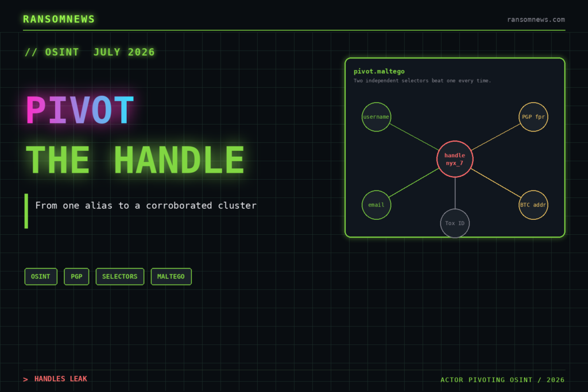This screenshot has width=588, height=392.
Task: Open the ransomnews.com link
Action: tap(536, 20)
